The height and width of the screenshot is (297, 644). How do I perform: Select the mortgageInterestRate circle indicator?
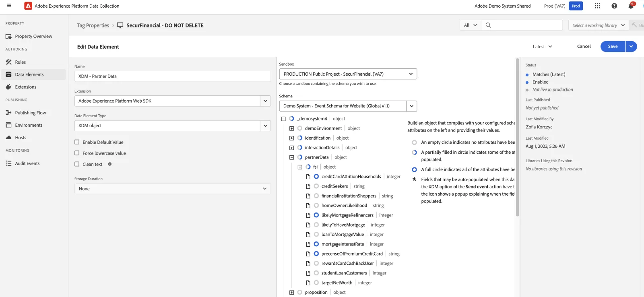pos(316,244)
